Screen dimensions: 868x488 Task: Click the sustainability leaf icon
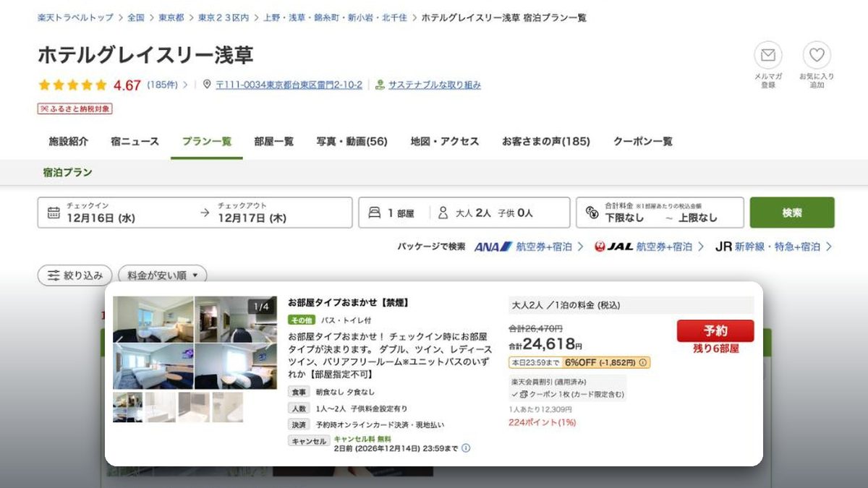[380, 85]
